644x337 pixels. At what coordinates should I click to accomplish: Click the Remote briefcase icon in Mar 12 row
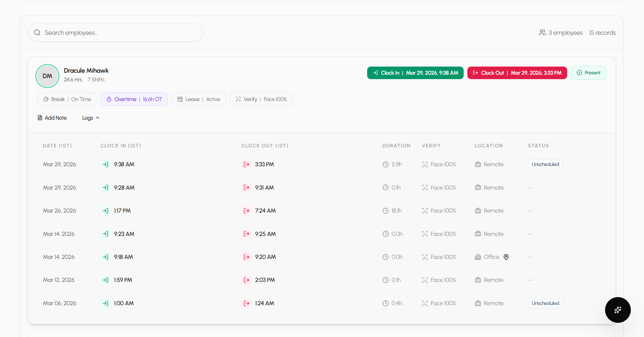(478, 280)
